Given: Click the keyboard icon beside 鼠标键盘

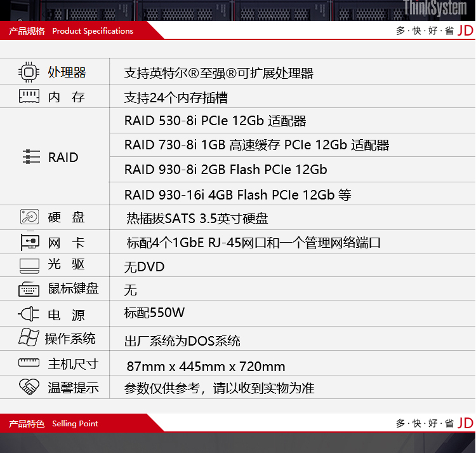Looking at the screenshot, I should click(x=29, y=289).
